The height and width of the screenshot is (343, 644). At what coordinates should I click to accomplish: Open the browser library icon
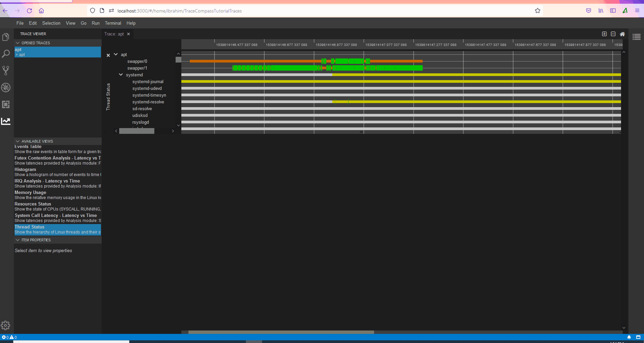coord(601,11)
